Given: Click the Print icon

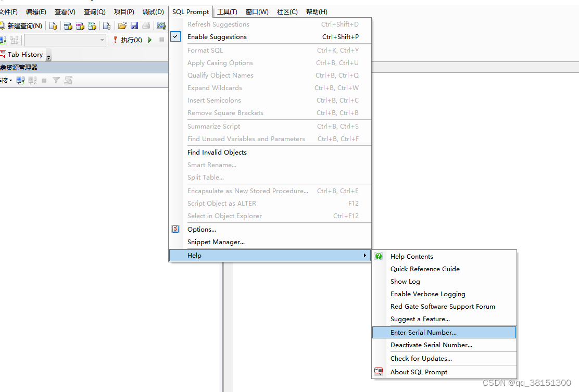Looking at the screenshot, I should click(146, 26).
